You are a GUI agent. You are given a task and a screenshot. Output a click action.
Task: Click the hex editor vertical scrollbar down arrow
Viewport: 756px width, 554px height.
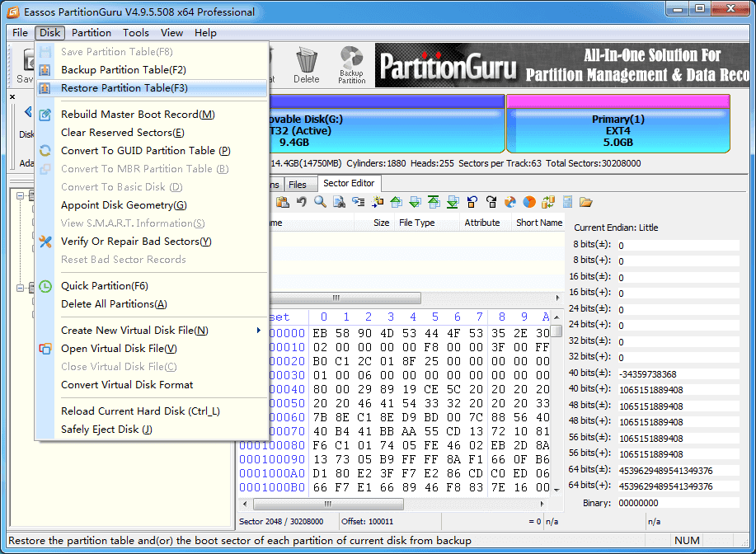[x=556, y=491]
